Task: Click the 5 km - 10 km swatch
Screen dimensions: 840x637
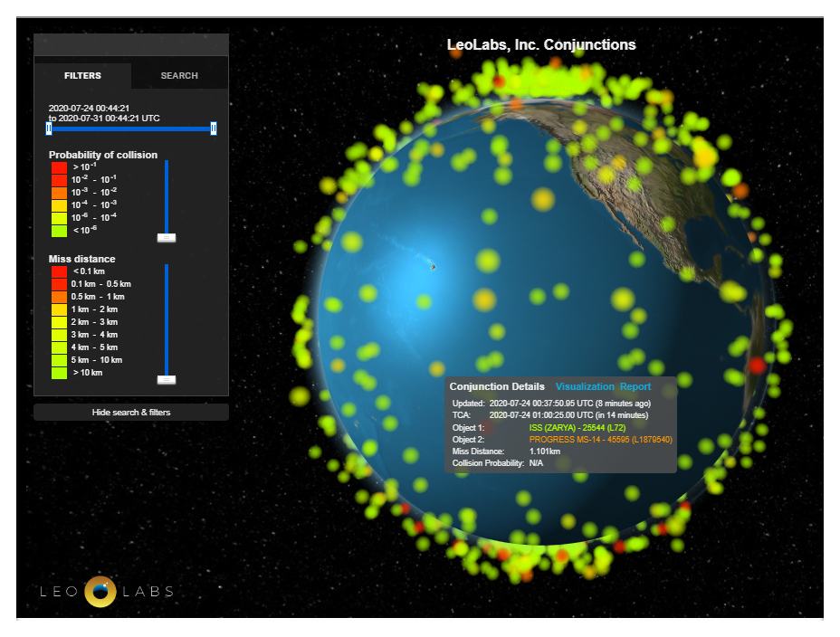Action: (x=59, y=360)
